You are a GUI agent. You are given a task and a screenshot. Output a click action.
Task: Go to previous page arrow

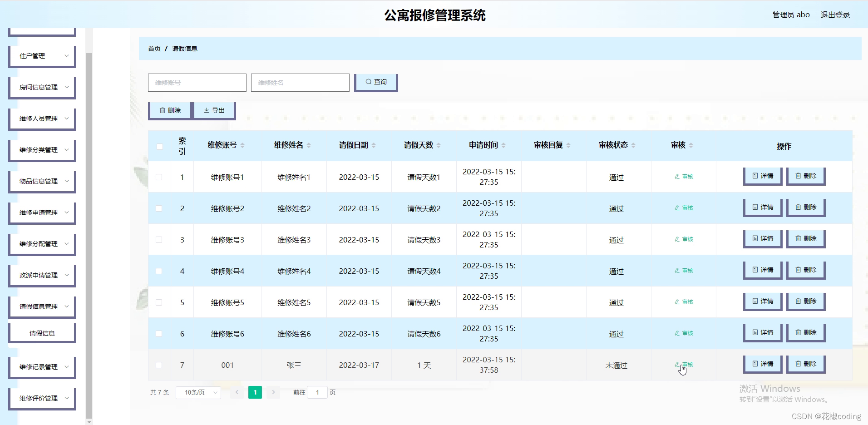coord(237,392)
